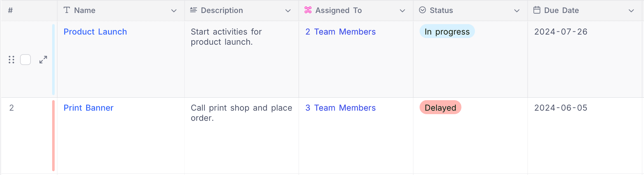Open the Status column dropdown menu
Image resolution: width=644 pixels, height=175 pixels.
point(517,11)
